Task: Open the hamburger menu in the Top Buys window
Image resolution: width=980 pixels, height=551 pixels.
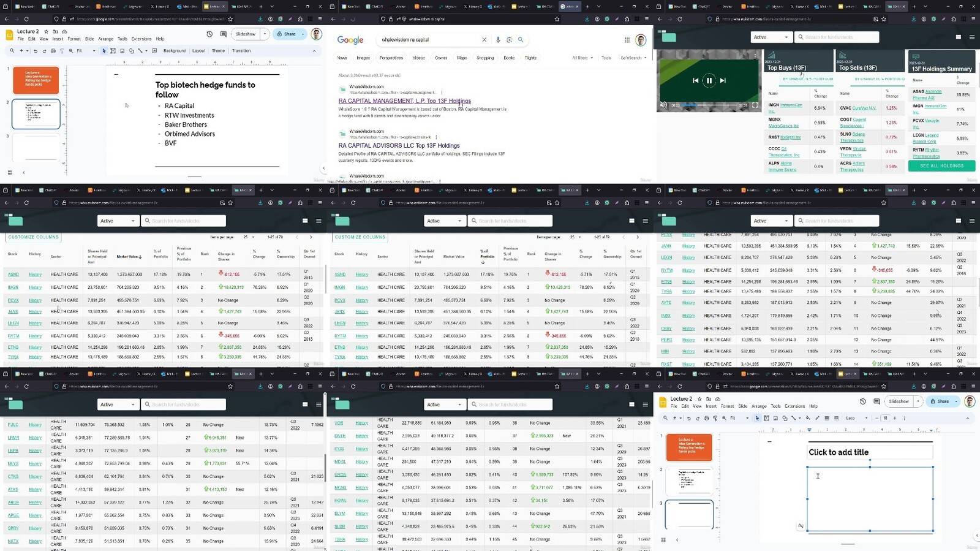Action: coord(972,37)
